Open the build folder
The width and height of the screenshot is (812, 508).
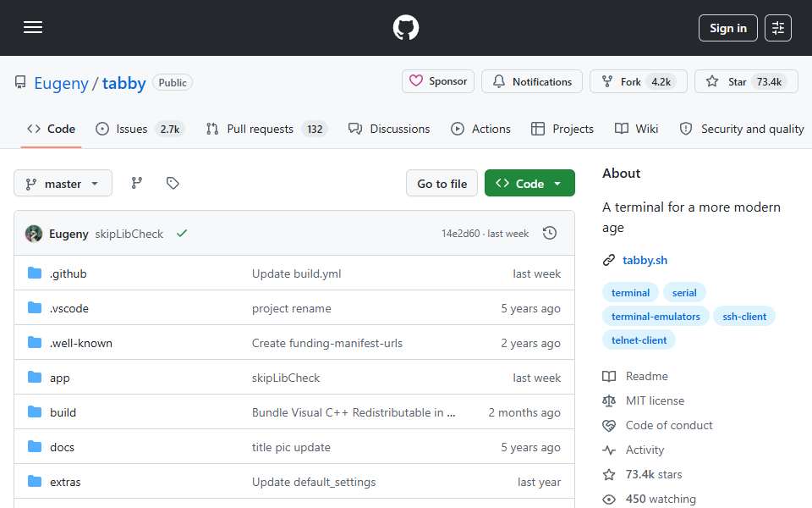[63, 412]
